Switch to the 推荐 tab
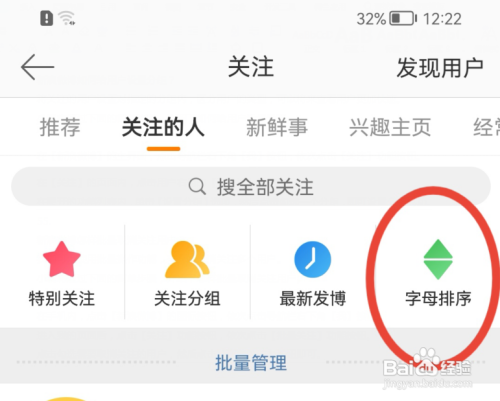500x401 pixels. [60, 127]
